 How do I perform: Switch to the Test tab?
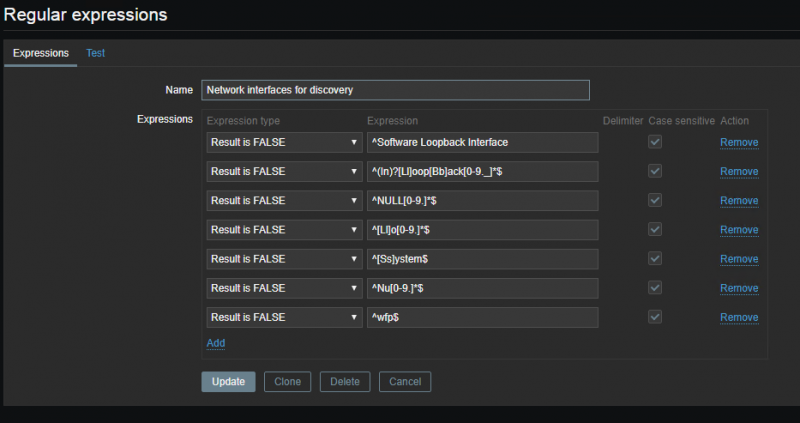click(95, 53)
